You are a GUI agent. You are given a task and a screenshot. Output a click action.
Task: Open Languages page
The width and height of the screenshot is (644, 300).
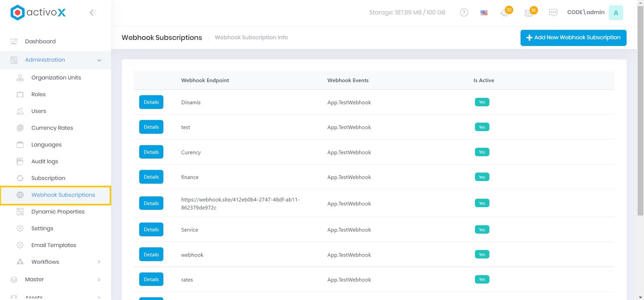coord(46,145)
